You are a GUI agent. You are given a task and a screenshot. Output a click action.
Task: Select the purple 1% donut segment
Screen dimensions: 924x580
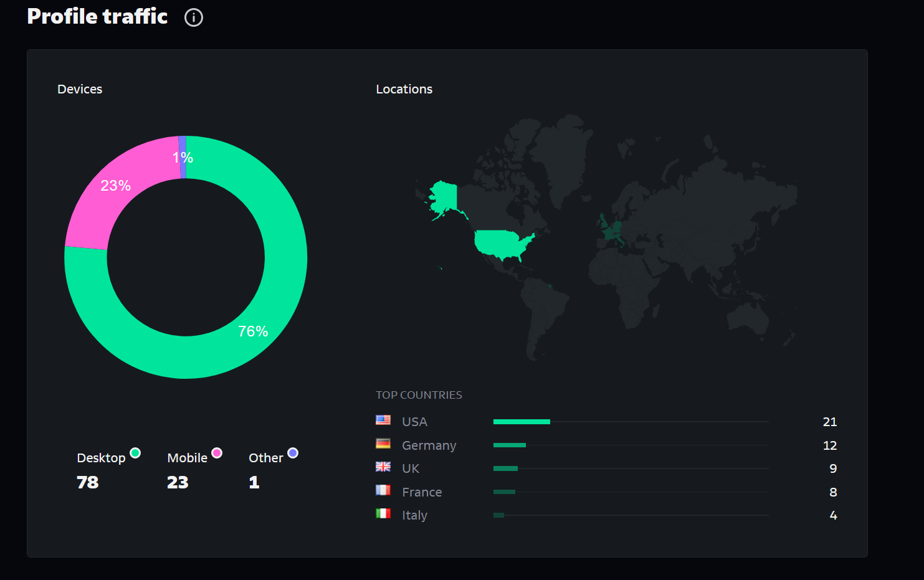pyautogui.click(x=183, y=157)
